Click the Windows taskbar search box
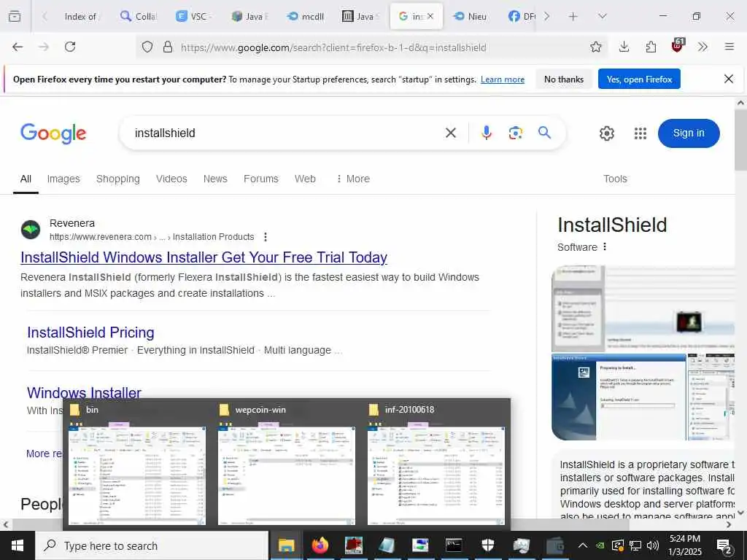Viewport: 747px width, 560px height. [x=152, y=545]
